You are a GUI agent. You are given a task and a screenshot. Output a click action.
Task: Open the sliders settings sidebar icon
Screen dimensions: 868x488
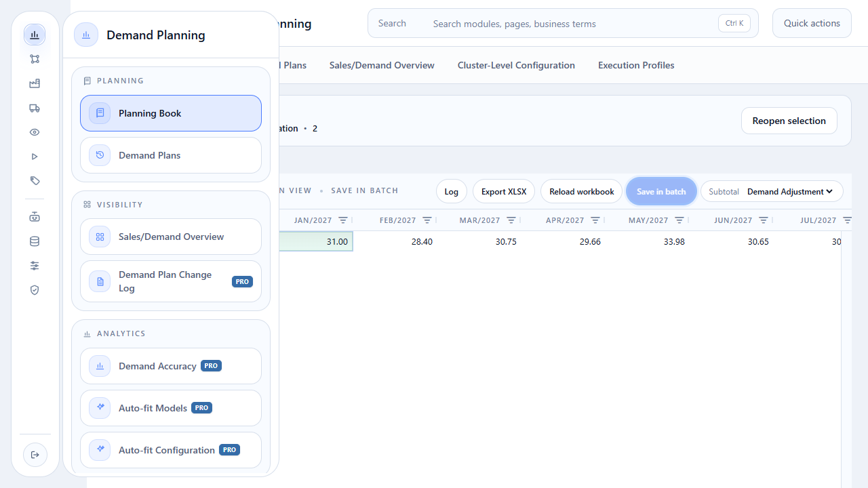(x=35, y=266)
